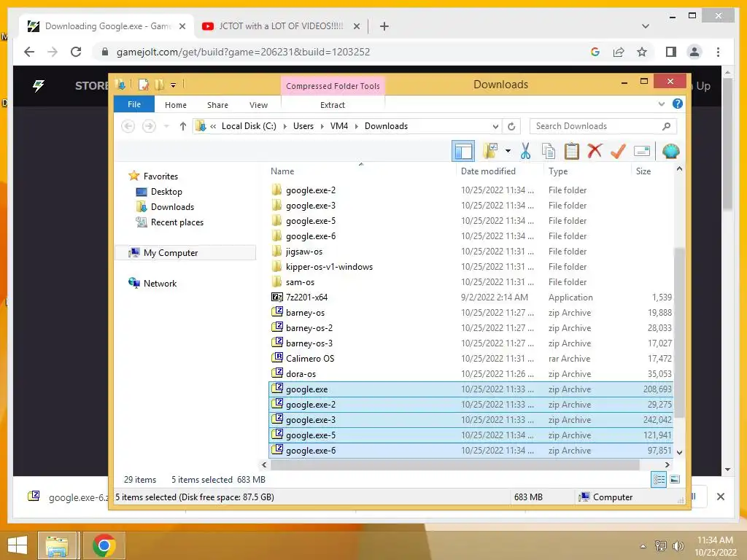Click the file list horizontal scrollbar

pos(455,464)
